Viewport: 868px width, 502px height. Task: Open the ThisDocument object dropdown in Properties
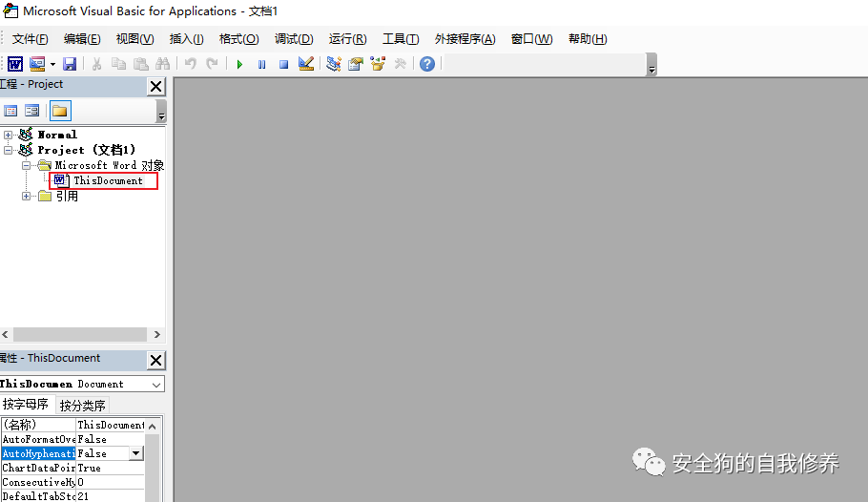(x=156, y=384)
